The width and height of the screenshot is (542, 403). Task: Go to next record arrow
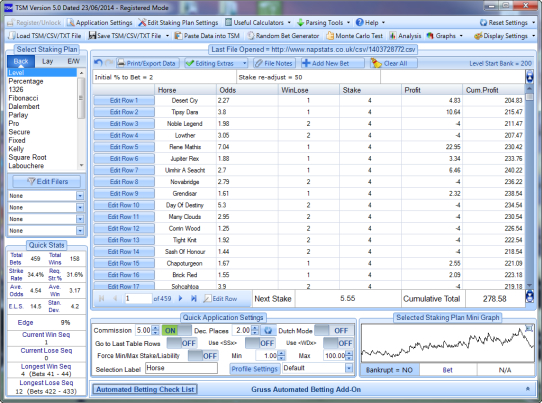(x=180, y=299)
